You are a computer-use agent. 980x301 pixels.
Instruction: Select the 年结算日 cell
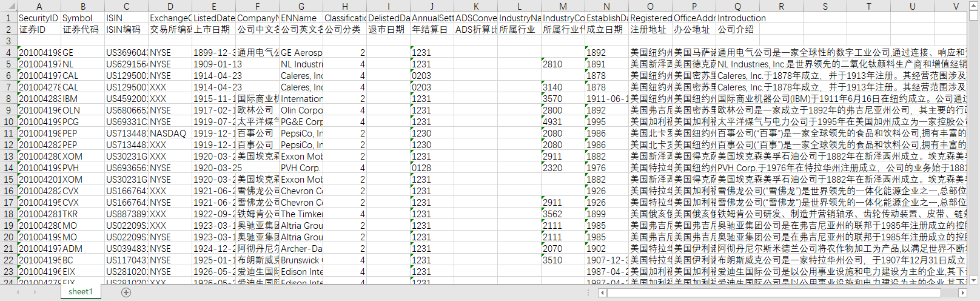(x=432, y=29)
